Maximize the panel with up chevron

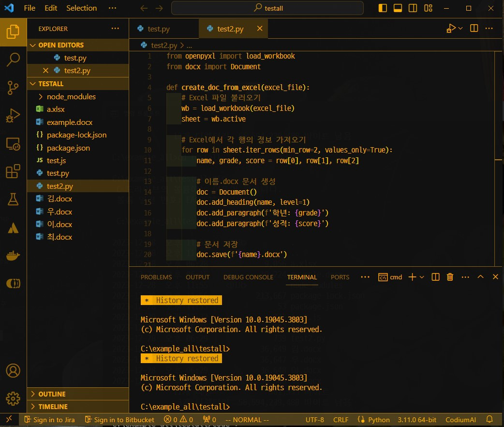coord(480,277)
